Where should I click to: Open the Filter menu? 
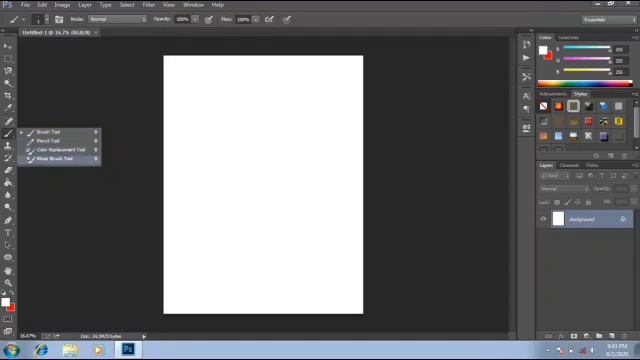pyautogui.click(x=149, y=5)
